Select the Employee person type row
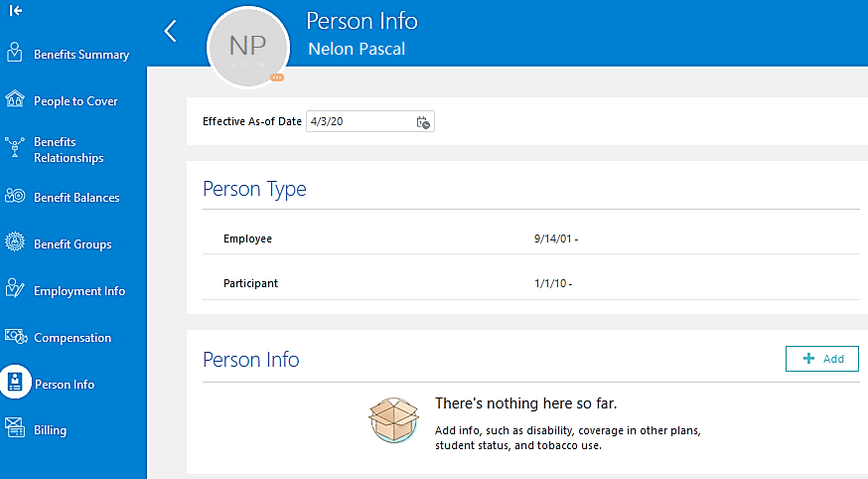The image size is (868, 479). click(x=531, y=239)
